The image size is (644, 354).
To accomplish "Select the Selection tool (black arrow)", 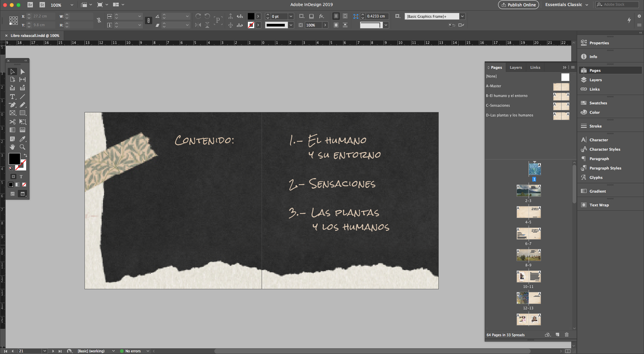I will click(12, 71).
